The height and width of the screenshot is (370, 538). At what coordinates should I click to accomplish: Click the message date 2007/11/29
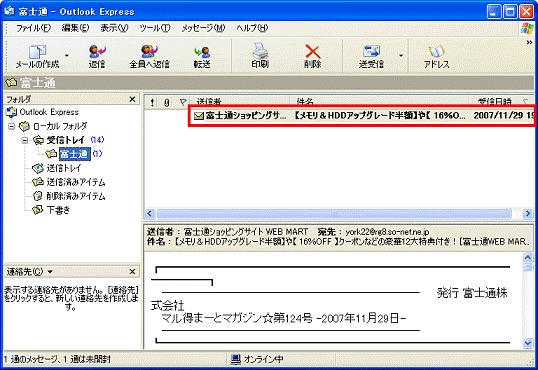coord(498,116)
